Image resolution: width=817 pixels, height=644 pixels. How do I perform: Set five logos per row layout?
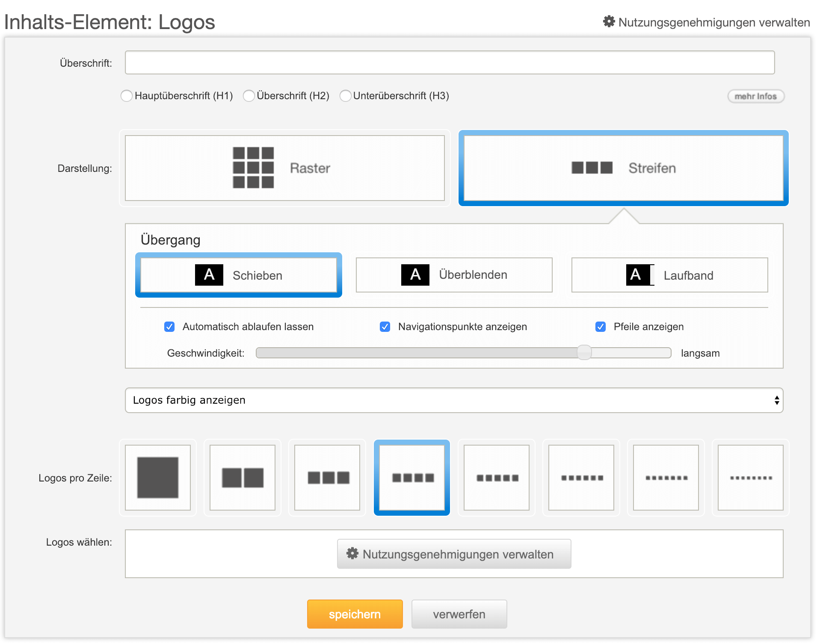pyautogui.click(x=497, y=478)
